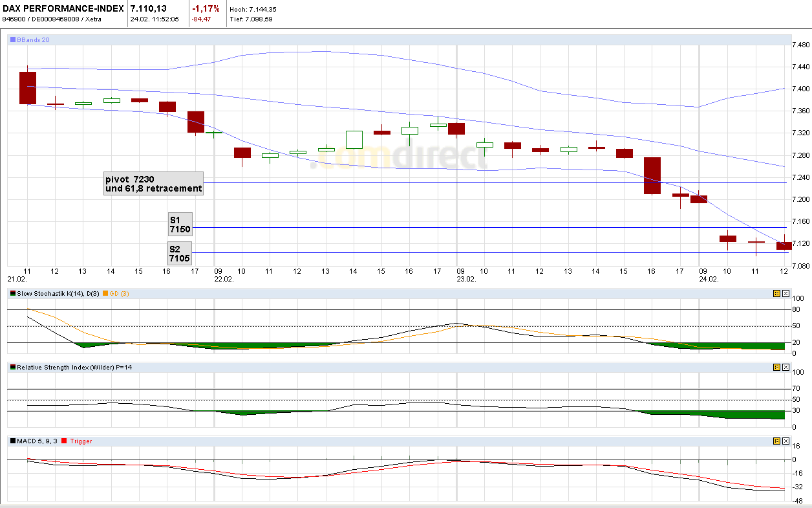This screenshot has width=812, height=508.
Task: Click the BBands 20 label
Action: click(x=33, y=40)
